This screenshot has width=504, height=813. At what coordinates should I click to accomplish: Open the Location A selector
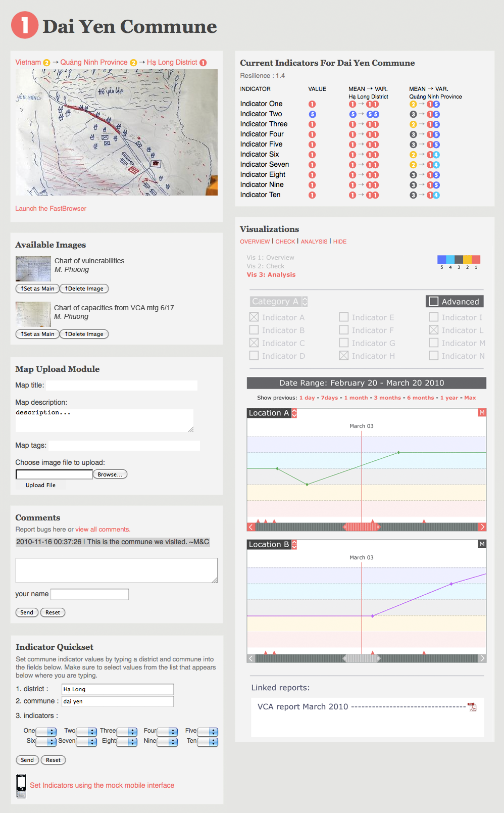pyautogui.click(x=272, y=413)
